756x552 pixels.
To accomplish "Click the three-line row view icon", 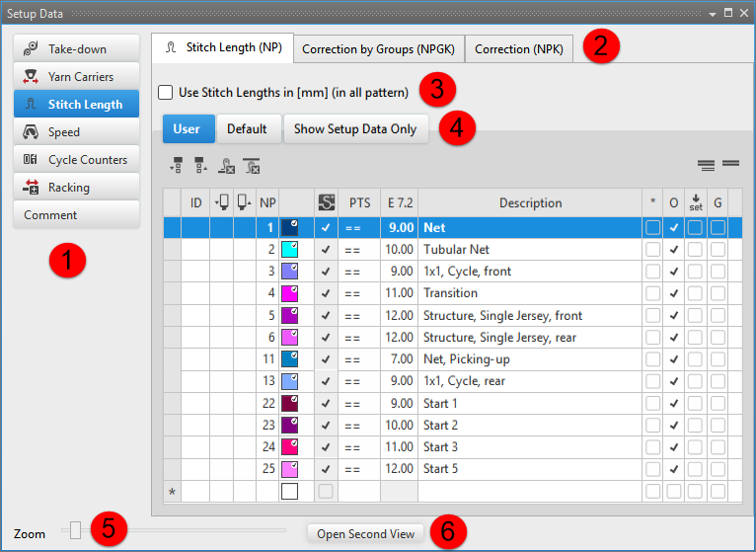I will click(x=706, y=164).
